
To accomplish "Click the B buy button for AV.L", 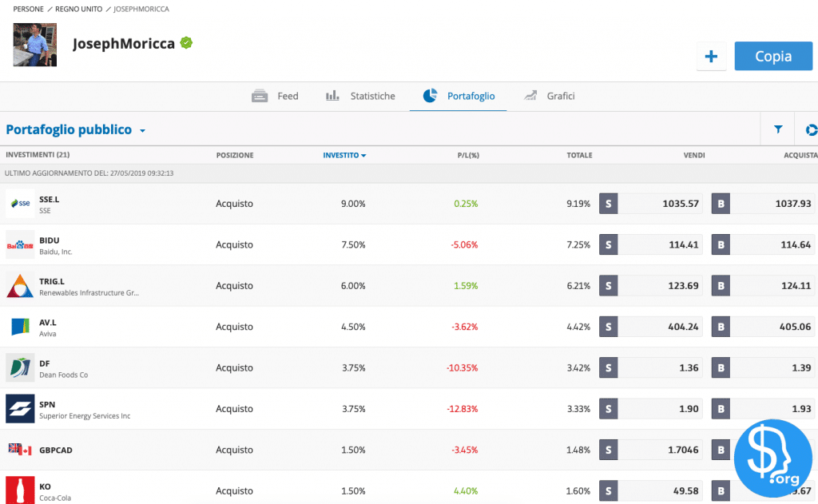I will [x=721, y=327].
